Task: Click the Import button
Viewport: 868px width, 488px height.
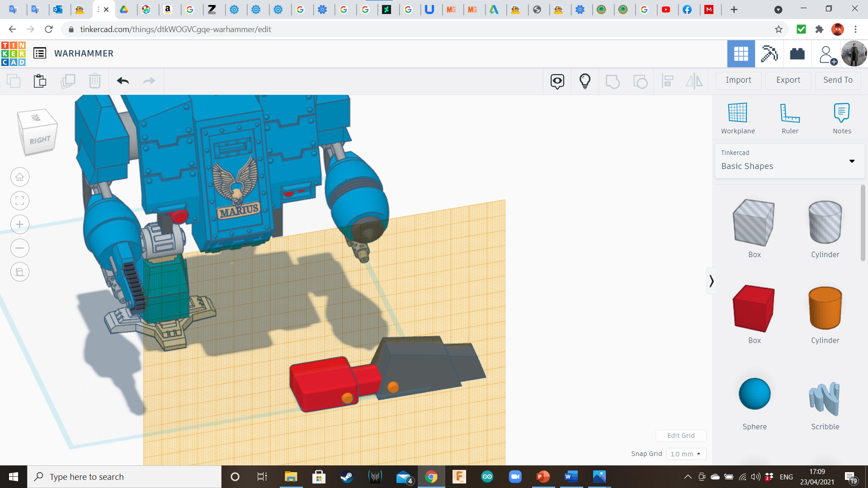Action: 738,80
